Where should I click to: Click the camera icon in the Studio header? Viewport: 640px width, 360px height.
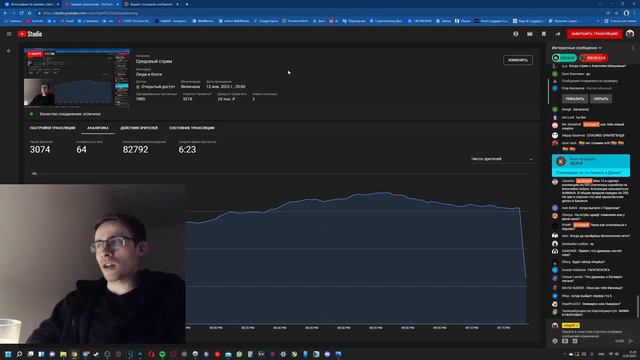[530, 34]
